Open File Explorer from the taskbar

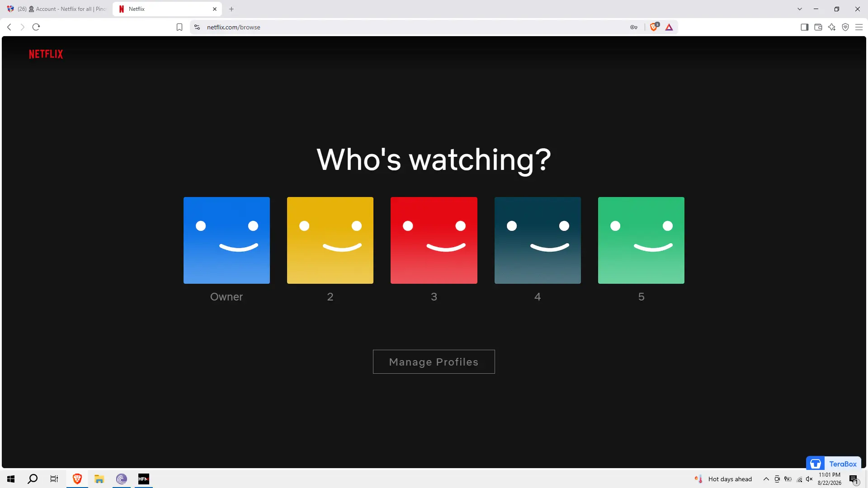pyautogui.click(x=99, y=479)
